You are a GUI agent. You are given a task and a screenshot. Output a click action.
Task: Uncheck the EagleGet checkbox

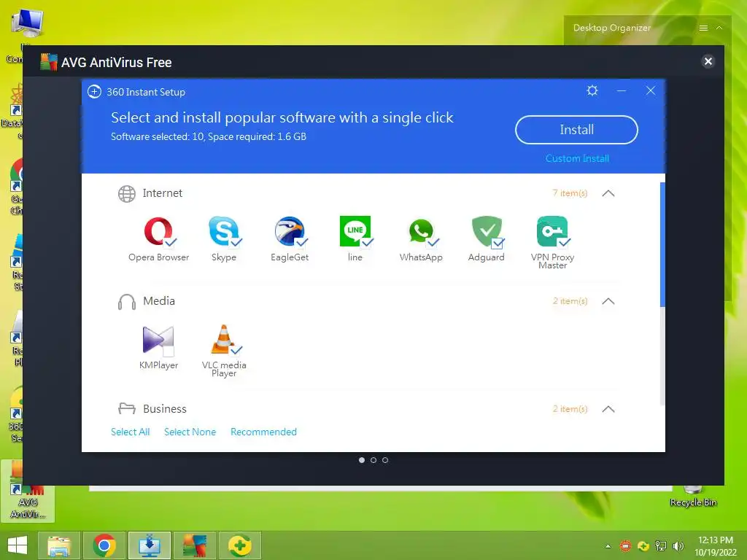(301, 242)
